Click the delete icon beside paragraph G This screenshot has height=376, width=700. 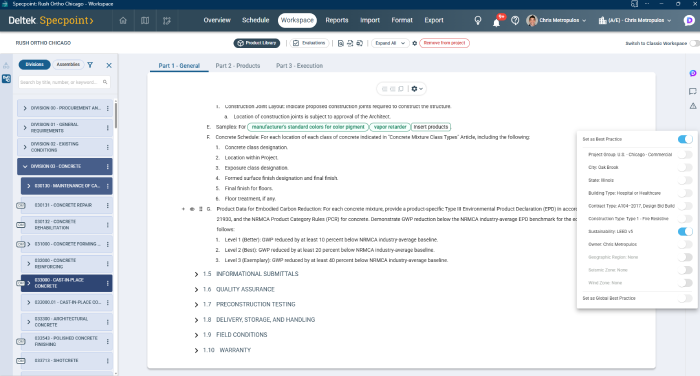pyautogui.click(x=200, y=209)
